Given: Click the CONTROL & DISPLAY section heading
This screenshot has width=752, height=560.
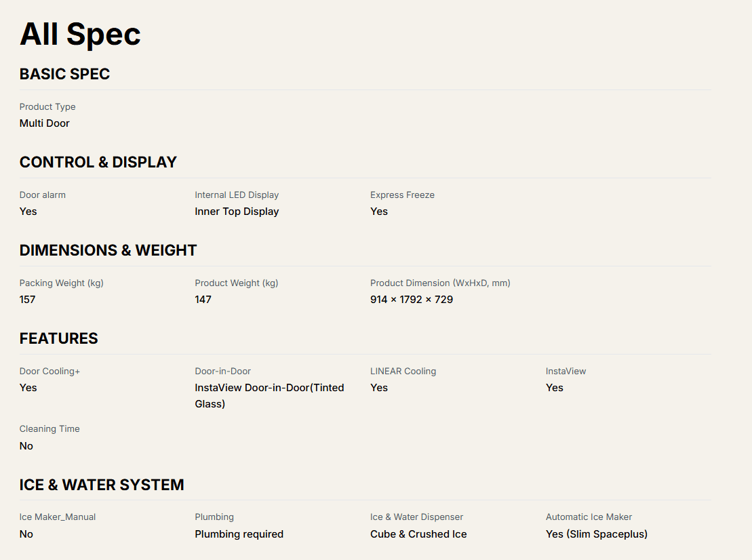Looking at the screenshot, I should (98, 162).
